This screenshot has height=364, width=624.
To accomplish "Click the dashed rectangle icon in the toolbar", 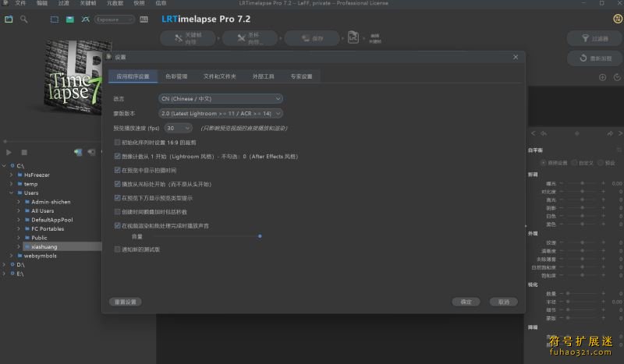I will (55, 19).
